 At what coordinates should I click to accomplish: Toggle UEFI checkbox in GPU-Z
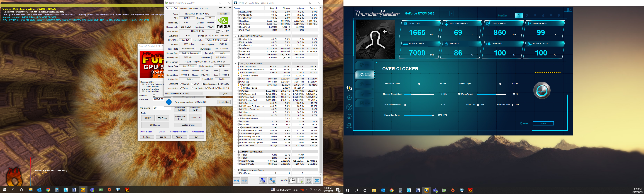pos(223,31)
